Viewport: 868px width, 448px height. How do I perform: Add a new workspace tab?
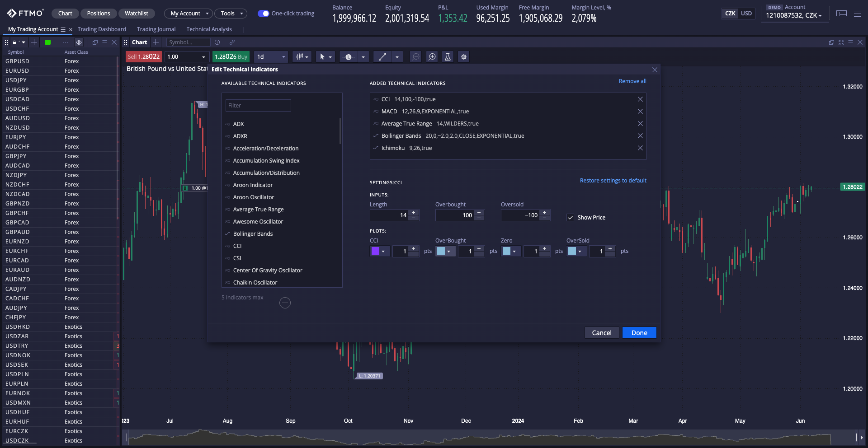pyautogui.click(x=244, y=30)
